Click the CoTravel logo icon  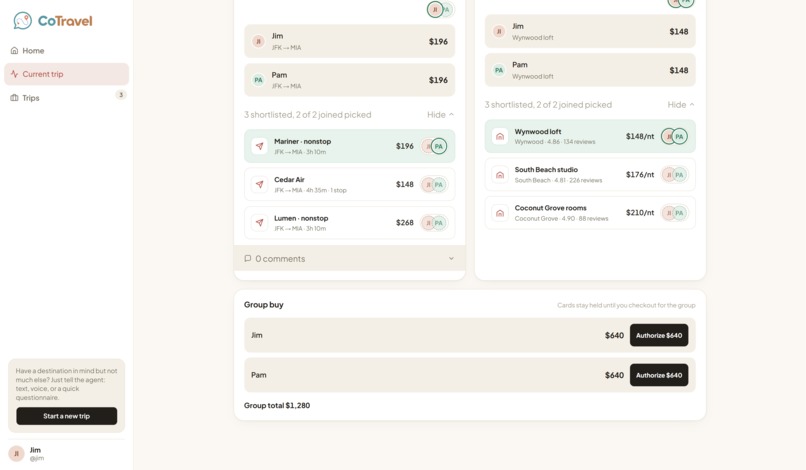pyautogui.click(x=23, y=21)
